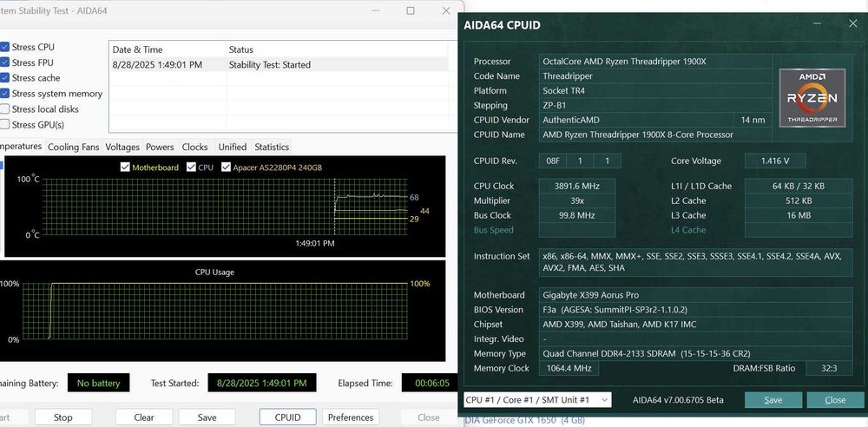Viewport: 868px width, 427px height.
Task: Uncheck Stress system memory
Action: [x=5, y=94]
